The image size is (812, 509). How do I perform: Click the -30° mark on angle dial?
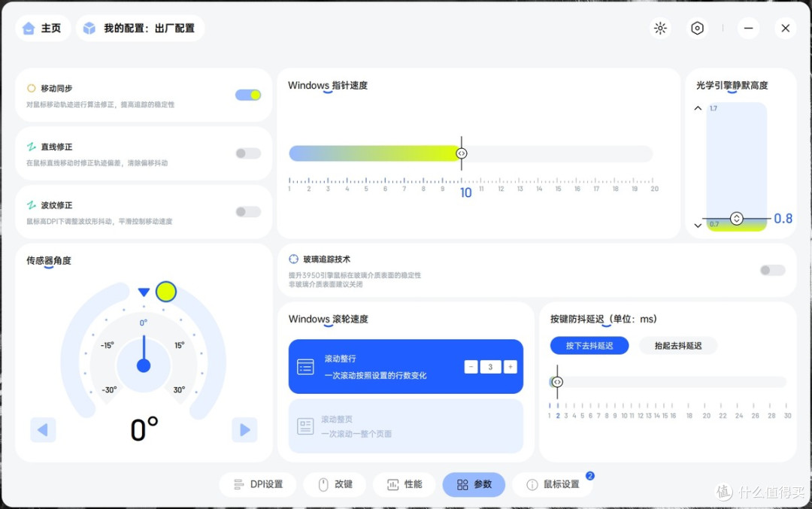pyautogui.click(x=109, y=390)
